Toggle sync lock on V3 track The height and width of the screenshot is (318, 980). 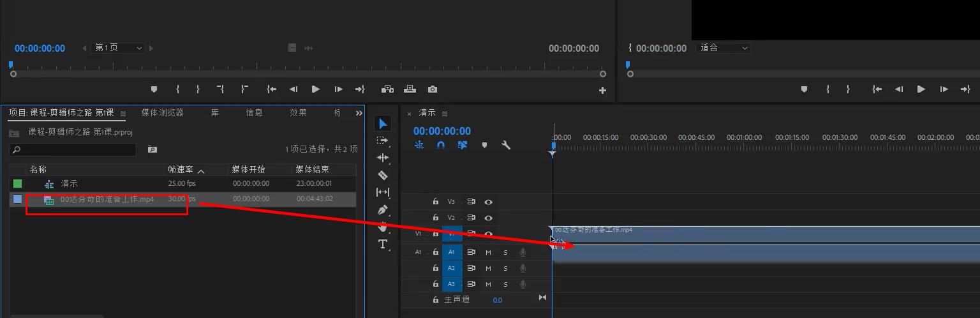tap(471, 202)
